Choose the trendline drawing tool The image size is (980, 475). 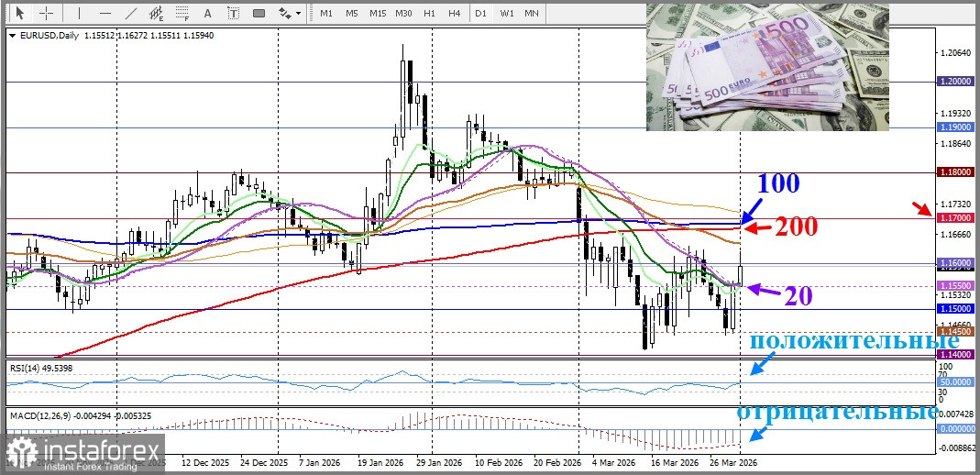pos(131,13)
